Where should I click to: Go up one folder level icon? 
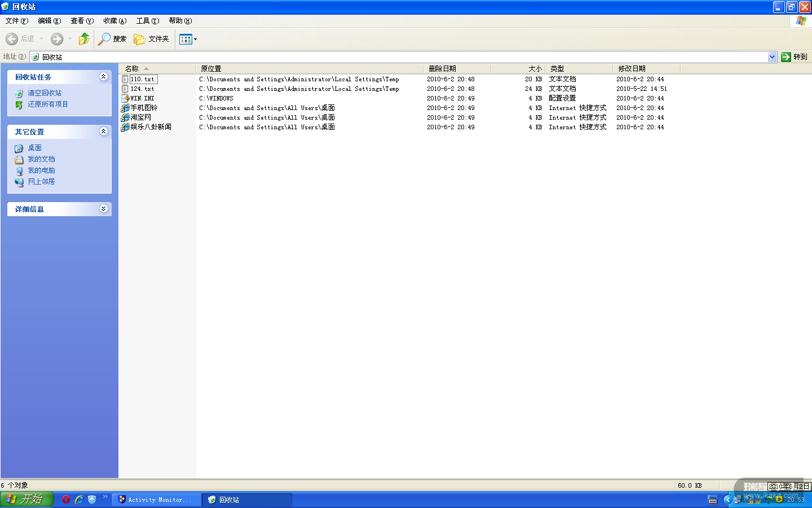pyautogui.click(x=84, y=39)
